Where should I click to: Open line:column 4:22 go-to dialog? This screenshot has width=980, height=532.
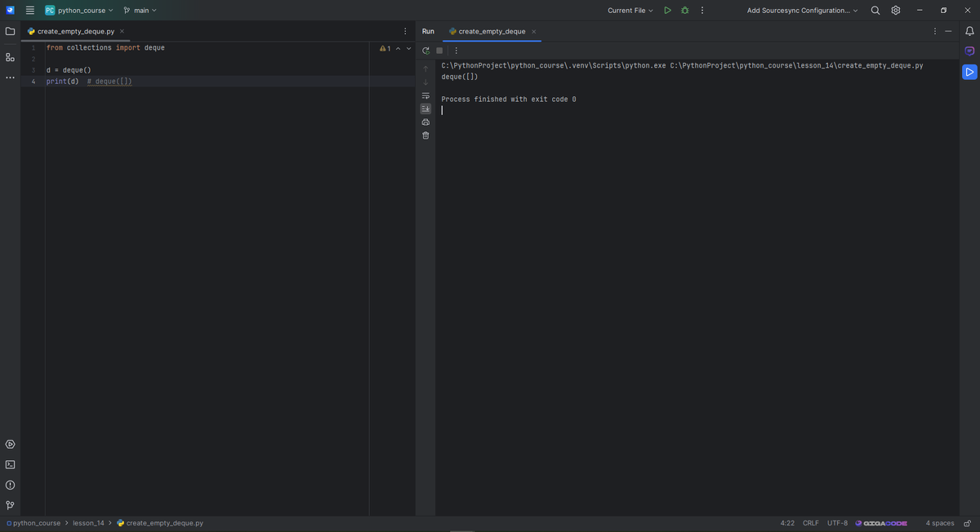tap(787, 523)
